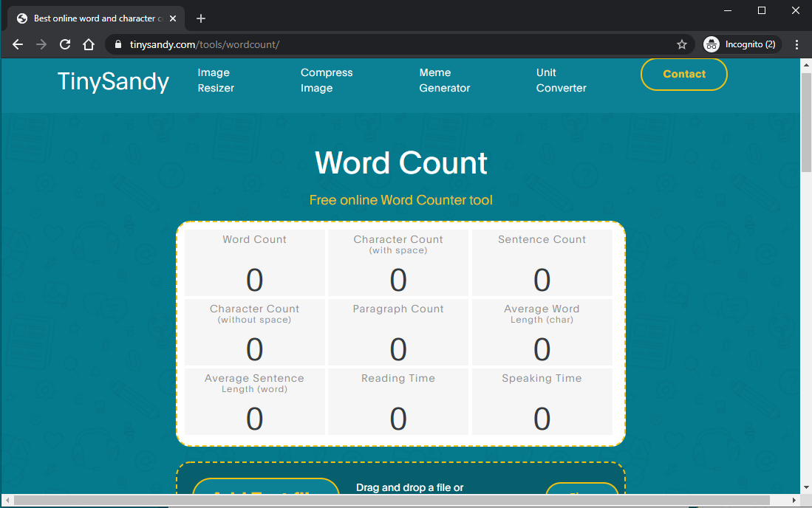Click the forward navigation arrow
Screen dimensions: 812x508
(41, 44)
